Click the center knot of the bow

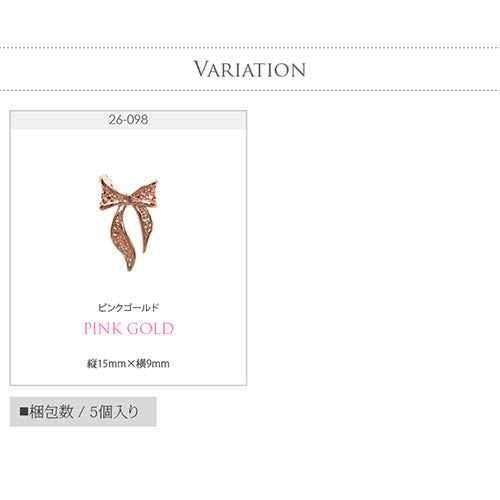(129, 199)
